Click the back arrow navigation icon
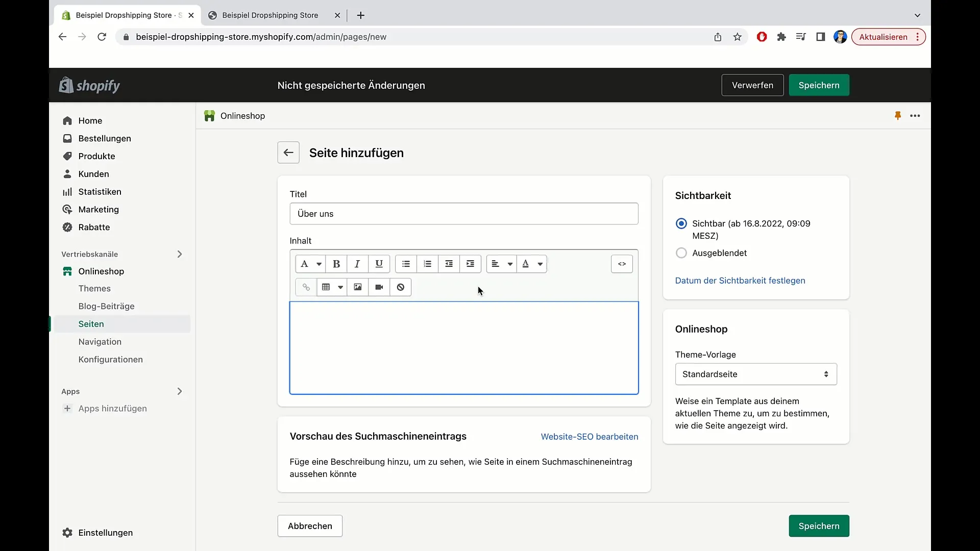 [x=289, y=153]
